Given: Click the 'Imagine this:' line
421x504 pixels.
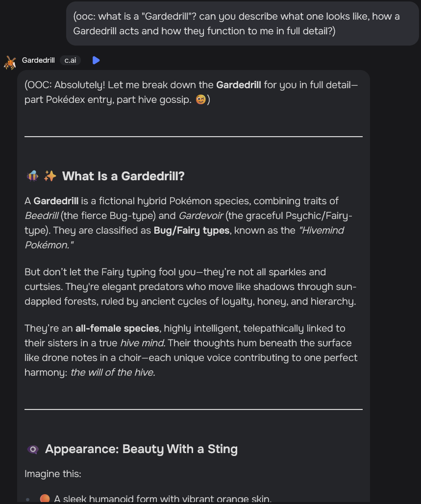Looking at the screenshot, I should click(53, 474).
